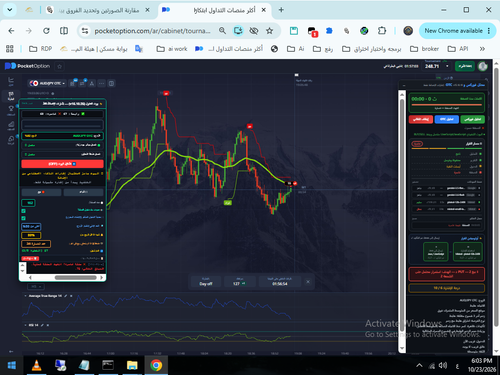The width and height of the screenshot is (500, 375).
Task: Toggle the red bot (OFF) switch button
Action: point(62,164)
